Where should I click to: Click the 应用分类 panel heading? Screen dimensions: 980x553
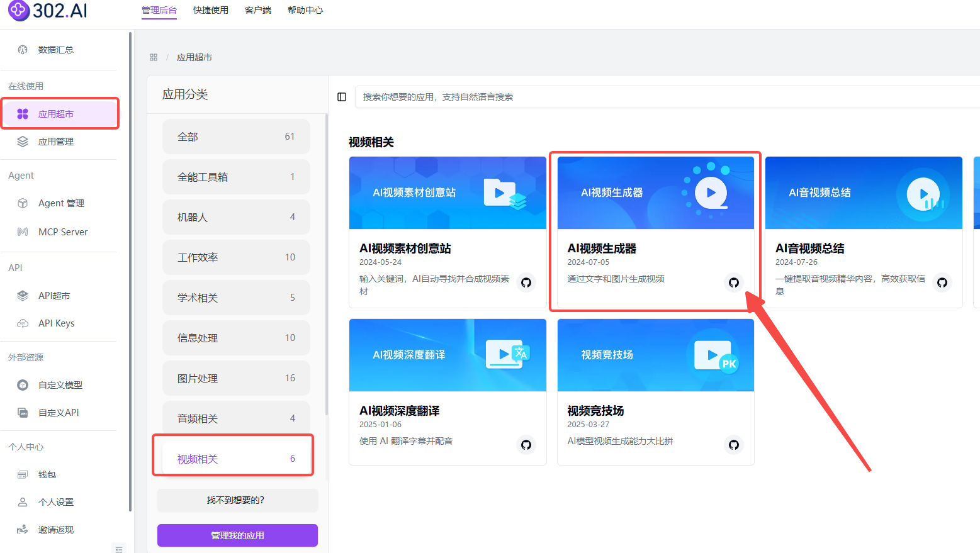click(185, 94)
